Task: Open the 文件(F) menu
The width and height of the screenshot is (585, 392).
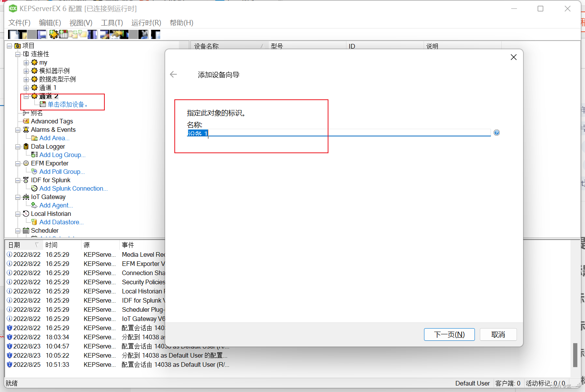Action: pos(19,23)
